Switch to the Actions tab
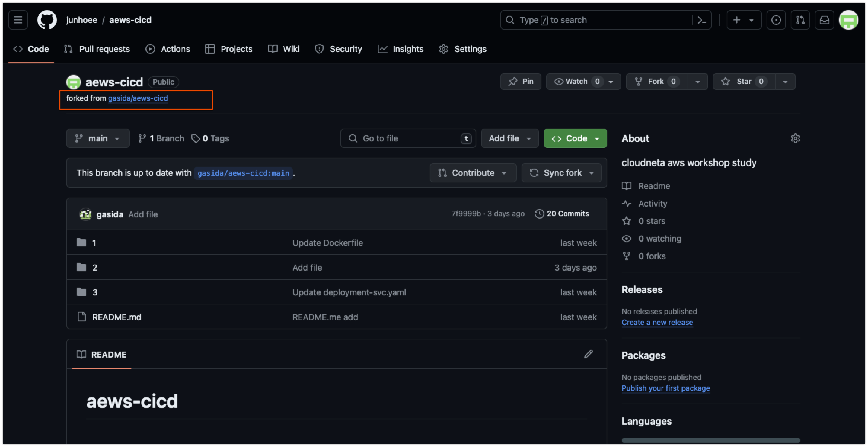This screenshot has height=447, width=868. (x=168, y=49)
